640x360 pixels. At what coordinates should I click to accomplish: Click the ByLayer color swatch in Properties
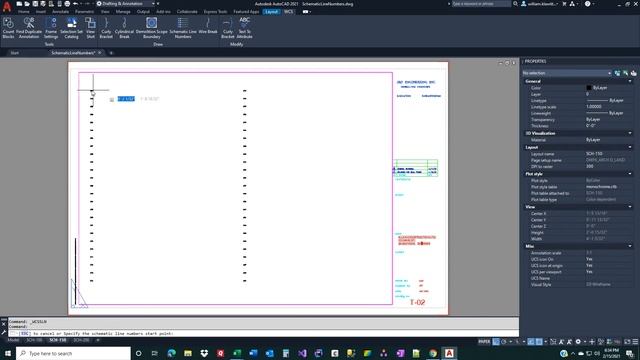[589, 88]
